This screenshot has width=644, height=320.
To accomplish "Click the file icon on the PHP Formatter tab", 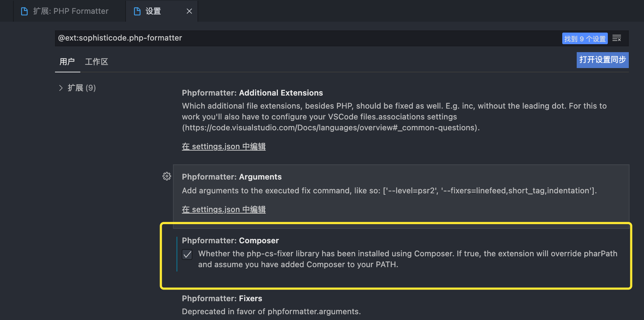I will tap(24, 11).
